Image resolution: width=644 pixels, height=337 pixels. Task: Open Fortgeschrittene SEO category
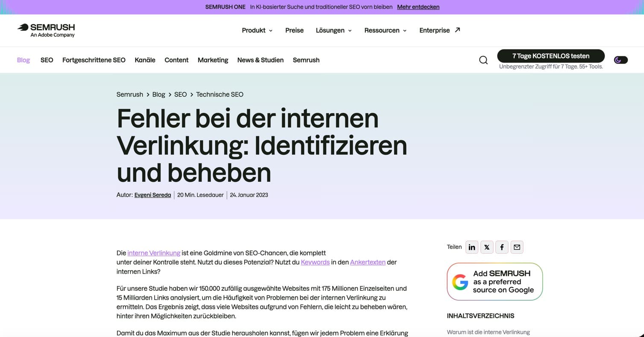pyautogui.click(x=94, y=60)
